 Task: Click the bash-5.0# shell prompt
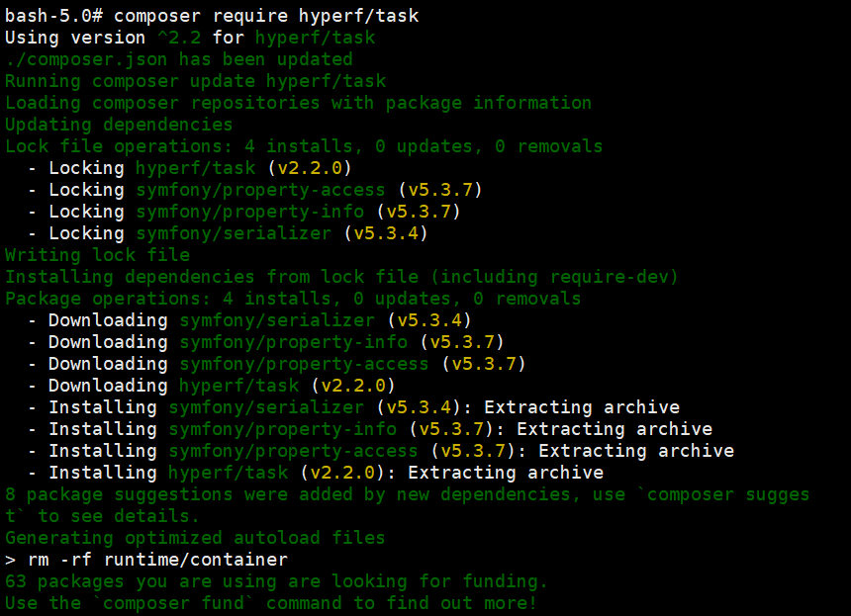click(x=52, y=16)
